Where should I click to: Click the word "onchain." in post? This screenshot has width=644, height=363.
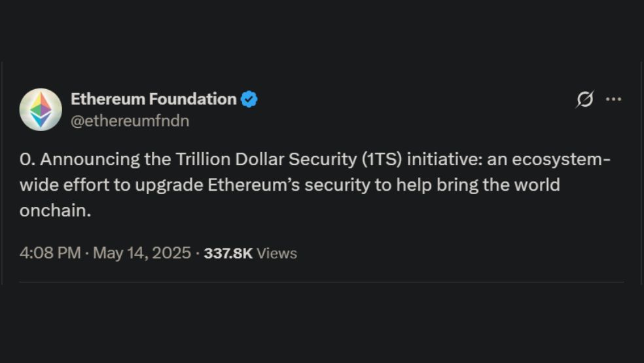pos(55,210)
